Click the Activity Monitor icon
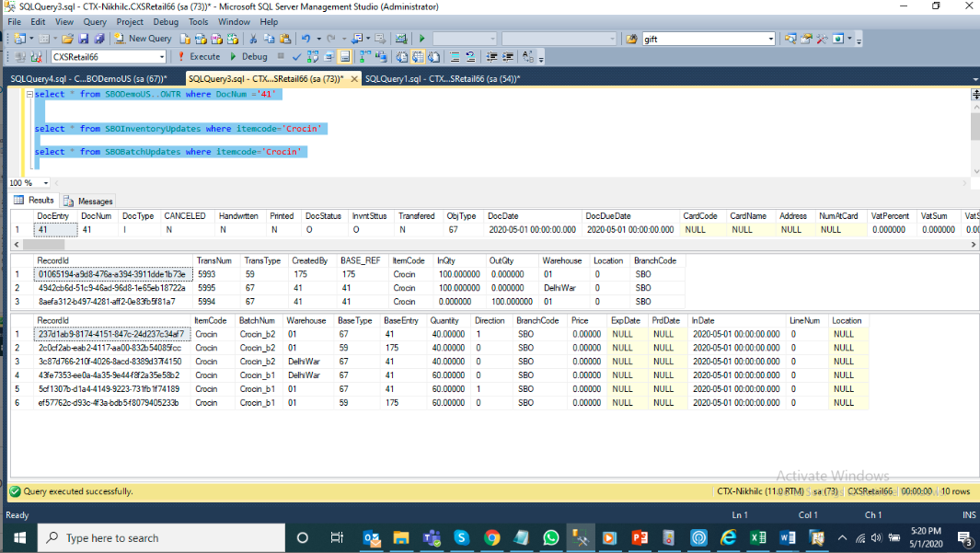Screen dimensions: 980x553 pyautogui.click(x=401, y=39)
